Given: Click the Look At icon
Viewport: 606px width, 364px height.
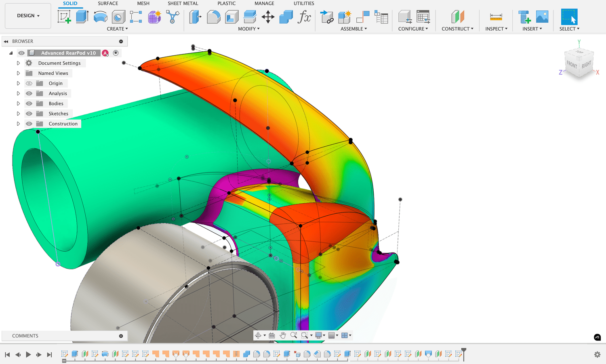Looking at the screenshot, I should click(x=272, y=335).
